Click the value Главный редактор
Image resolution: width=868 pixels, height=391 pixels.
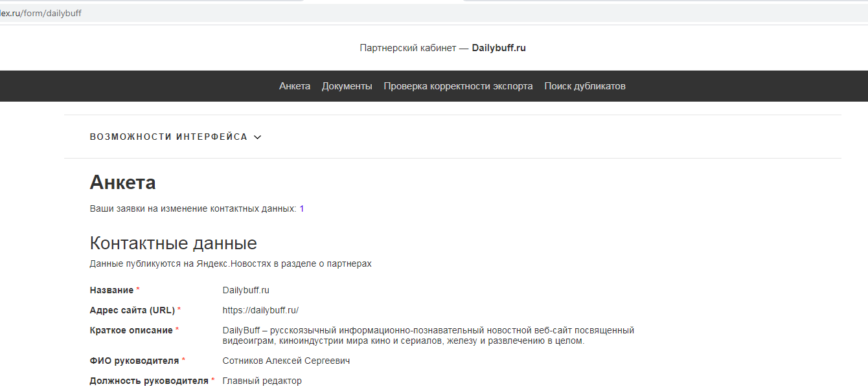click(x=262, y=381)
